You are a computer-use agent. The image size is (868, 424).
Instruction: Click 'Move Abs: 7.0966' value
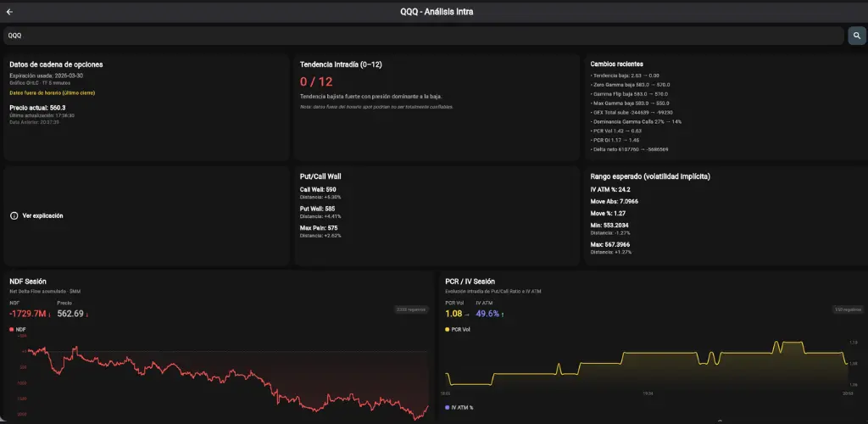coord(614,202)
